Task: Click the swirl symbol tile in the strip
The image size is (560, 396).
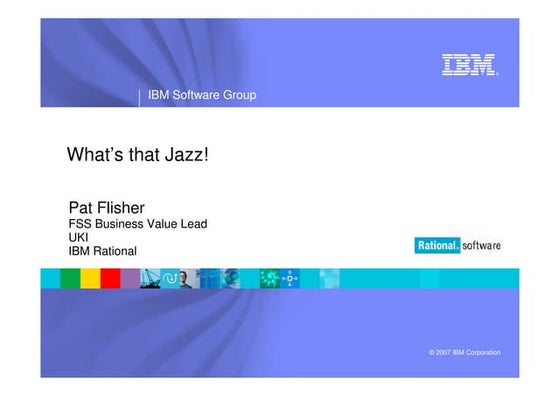Action: point(170,279)
